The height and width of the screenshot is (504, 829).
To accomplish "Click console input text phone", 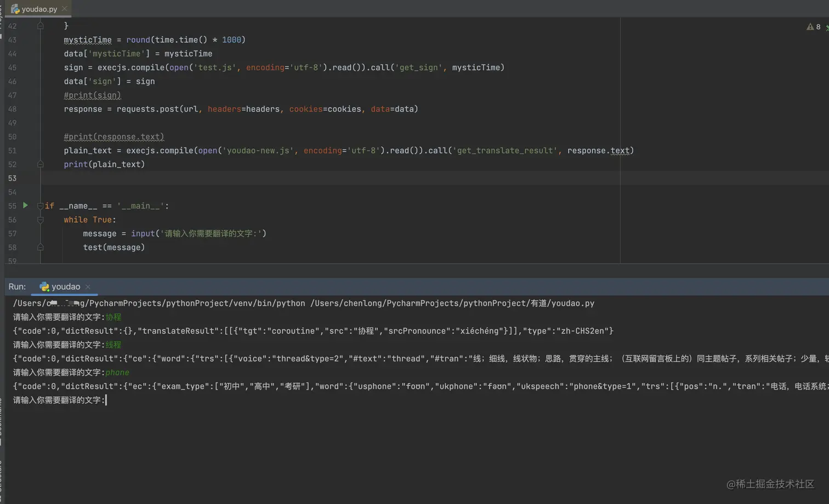I will point(117,373).
